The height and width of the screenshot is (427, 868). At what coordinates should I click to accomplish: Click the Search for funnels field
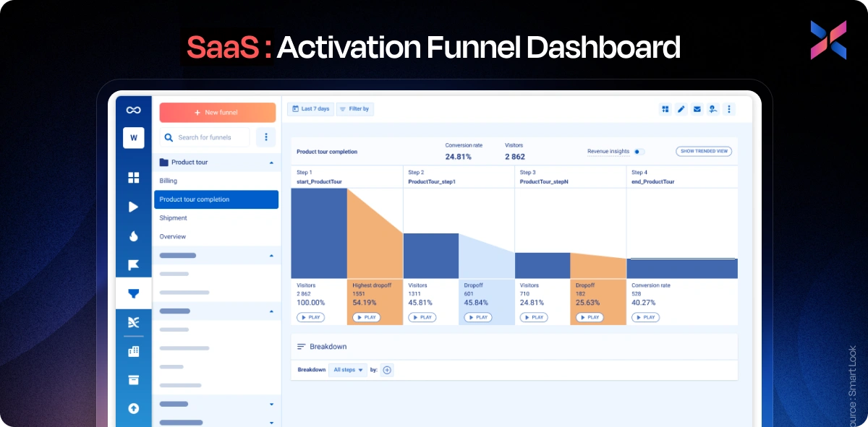pyautogui.click(x=205, y=137)
